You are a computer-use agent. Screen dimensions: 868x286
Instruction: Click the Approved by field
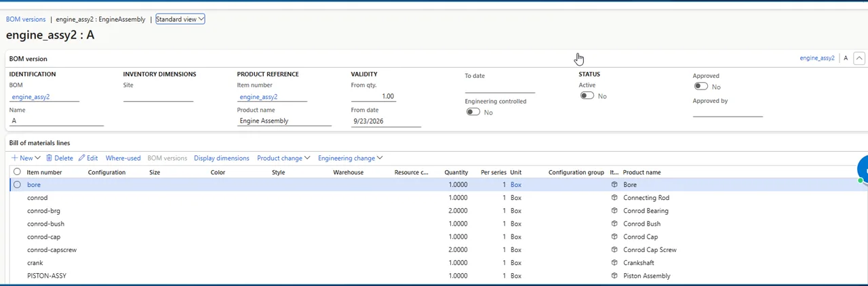[x=728, y=111]
